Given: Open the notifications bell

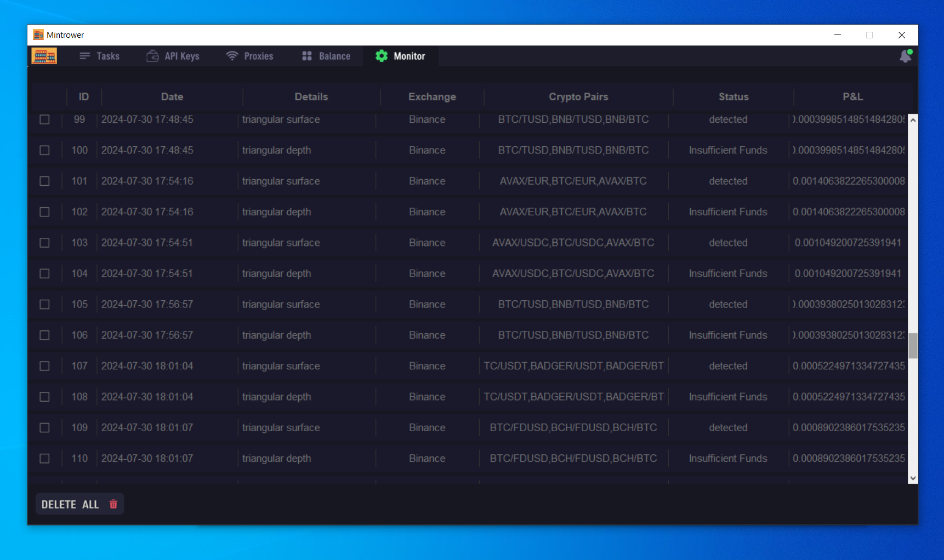Looking at the screenshot, I should [905, 56].
